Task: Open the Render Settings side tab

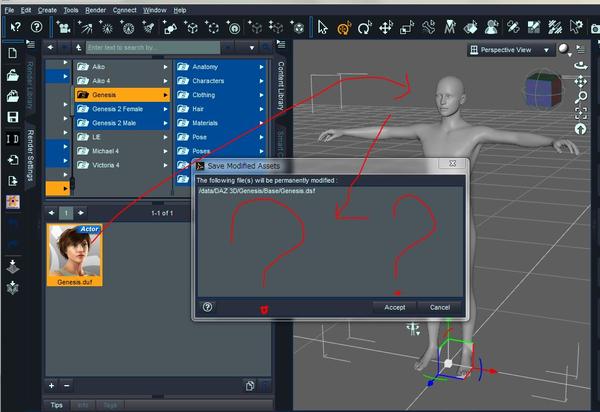Action: [30, 155]
